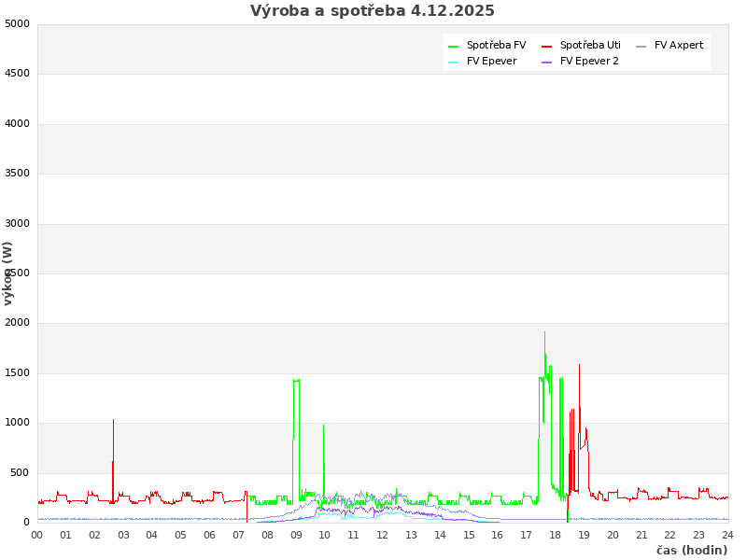Click the 5000 tick on power axis
Viewport: 747px width, 560px height.
click(17, 23)
